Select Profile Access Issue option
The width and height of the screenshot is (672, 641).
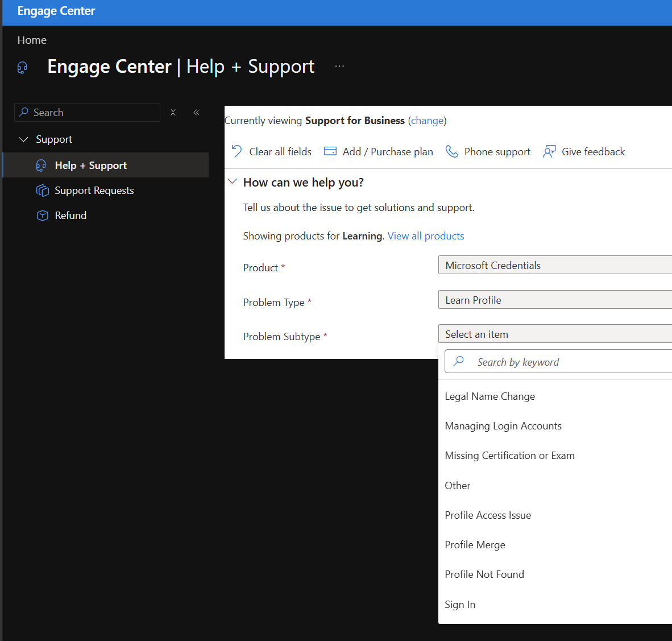click(555, 515)
